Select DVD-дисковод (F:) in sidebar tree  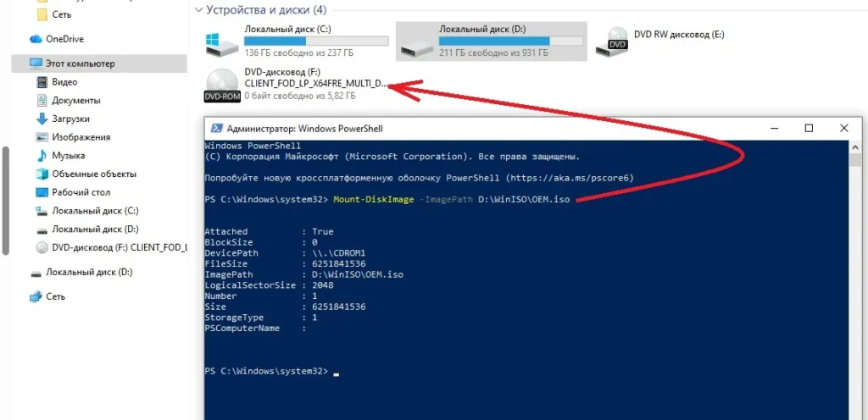point(119,247)
